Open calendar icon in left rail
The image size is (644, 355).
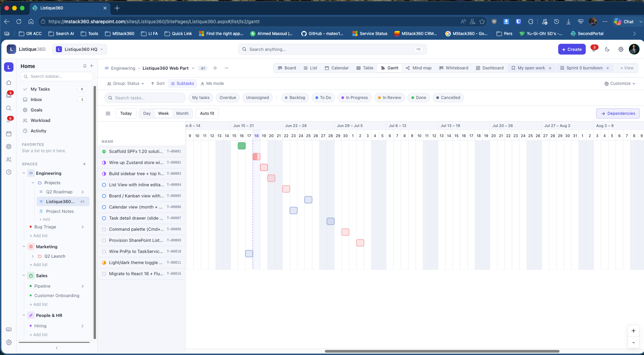(x=9, y=134)
